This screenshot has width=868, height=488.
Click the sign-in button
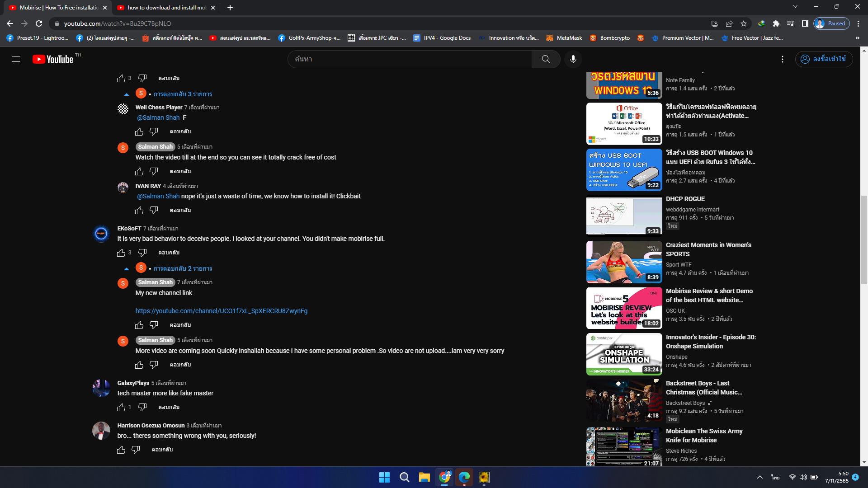click(824, 59)
